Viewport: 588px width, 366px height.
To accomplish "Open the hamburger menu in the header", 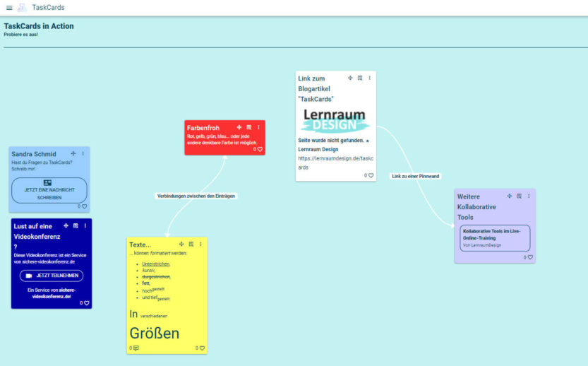I will click(9, 8).
